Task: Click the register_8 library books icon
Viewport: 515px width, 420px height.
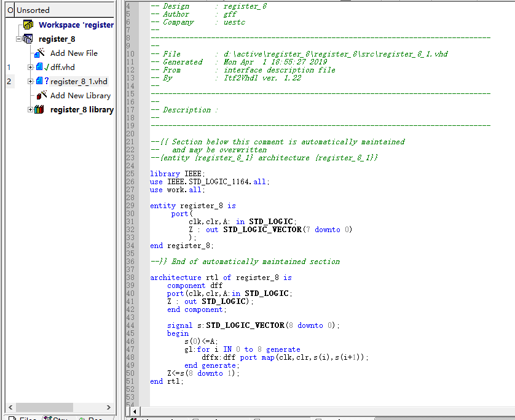Action: tap(39, 109)
